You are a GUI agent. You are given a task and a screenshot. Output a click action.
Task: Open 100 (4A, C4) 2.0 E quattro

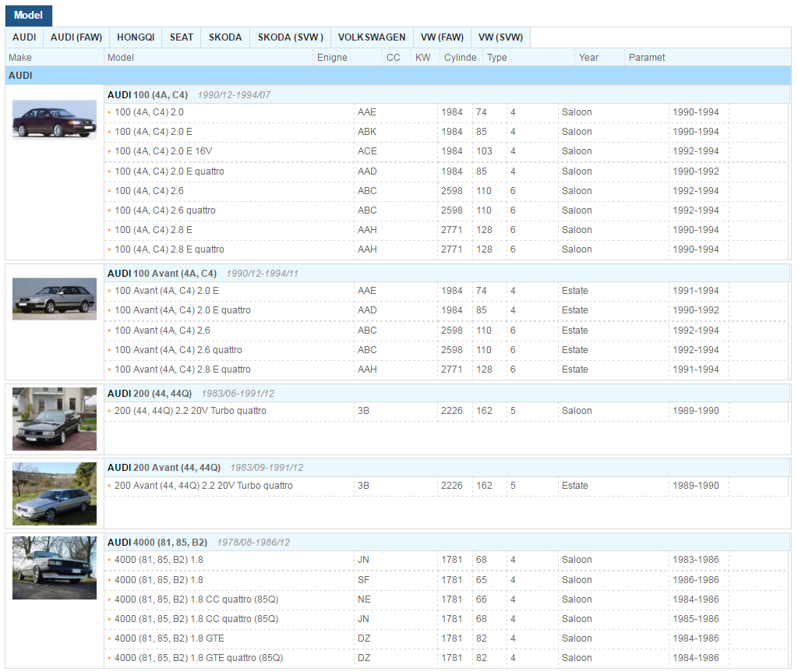click(169, 172)
